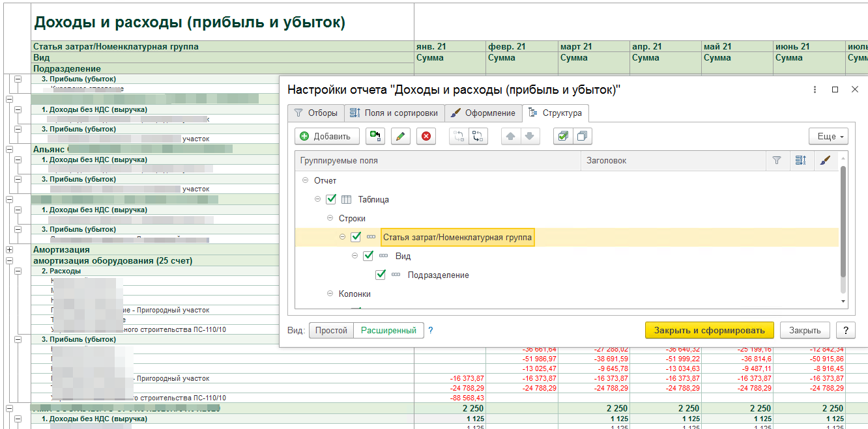
Task: Click the cell with value -50 915,86
Action: tap(809, 359)
